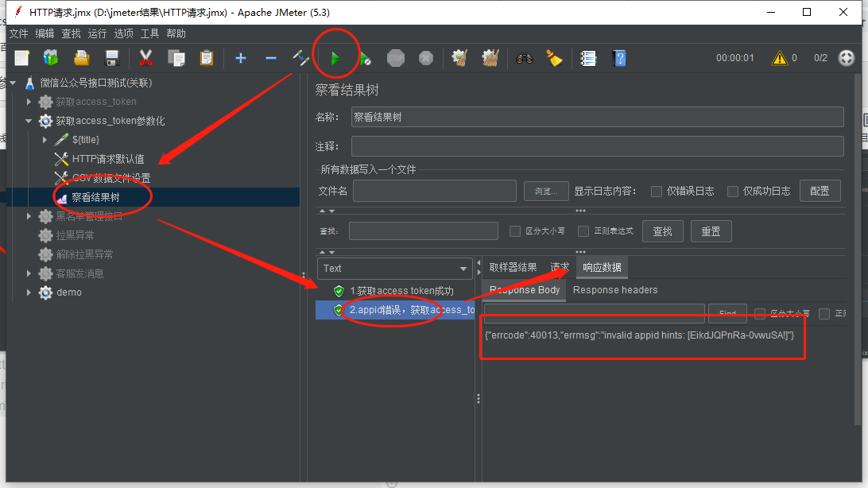The width and height of the screenshot is (868, 488).
Task: Switch to the 取样器结果 tab
Action: point(513,268)
